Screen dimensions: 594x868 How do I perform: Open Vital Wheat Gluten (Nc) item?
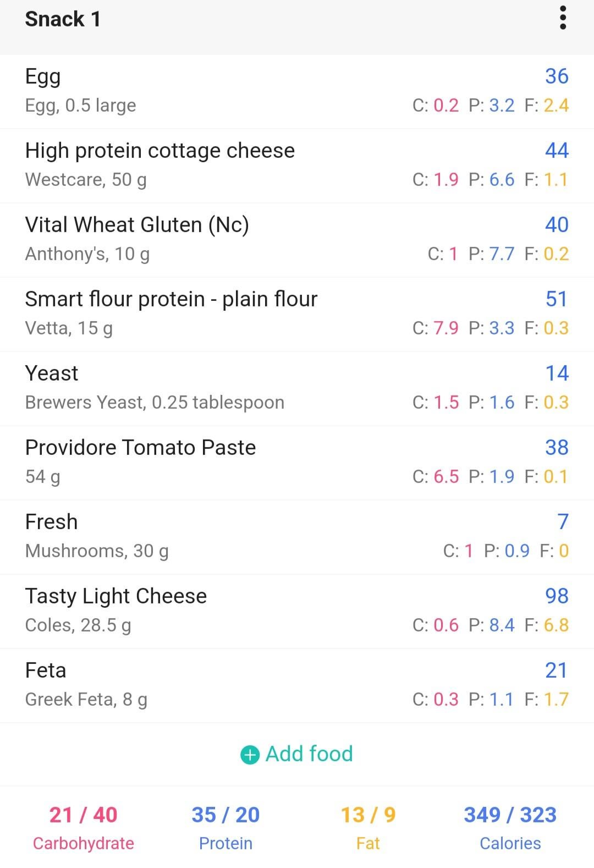click(x=297, y=240)
